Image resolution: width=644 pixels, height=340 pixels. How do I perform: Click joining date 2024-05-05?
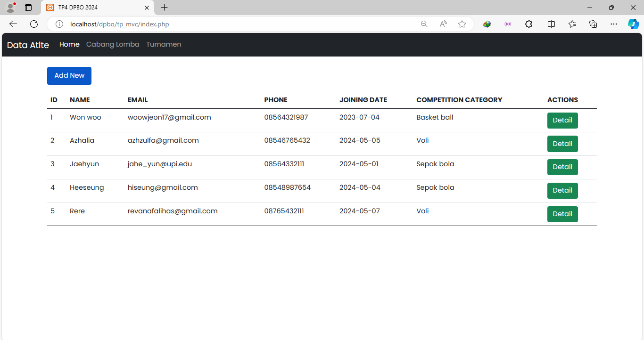click(360, 140)
